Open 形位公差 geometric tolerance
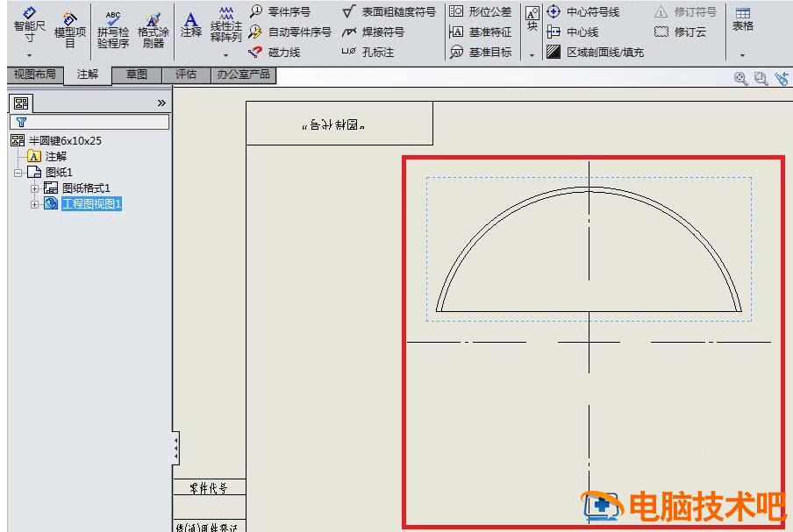The height and width of the screenshot is (532, 793). coord(480,11)
